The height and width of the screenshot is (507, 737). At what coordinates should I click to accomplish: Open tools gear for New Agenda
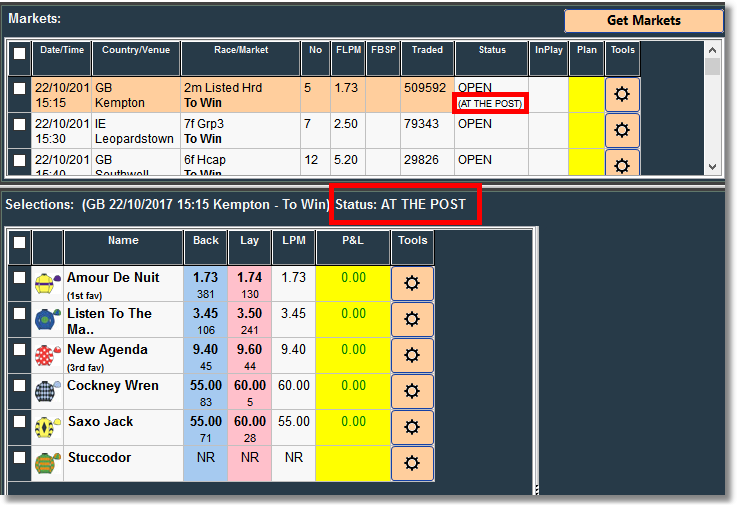point(412,355)
